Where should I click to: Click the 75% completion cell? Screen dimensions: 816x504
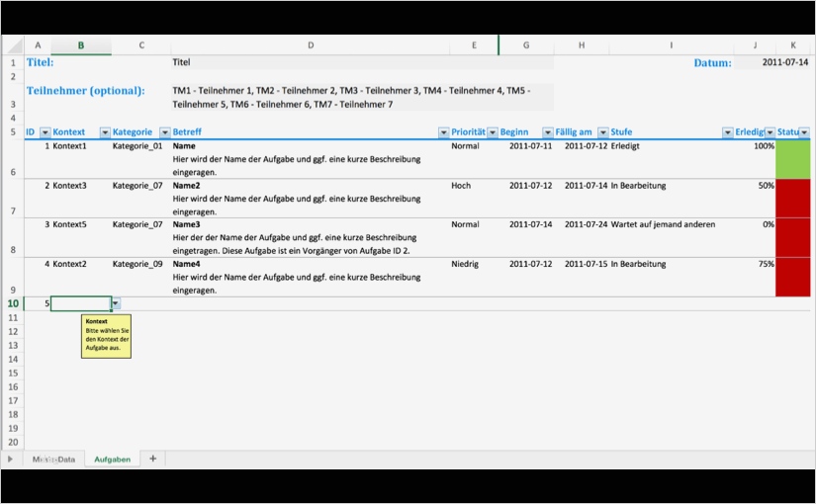point(755,278)
